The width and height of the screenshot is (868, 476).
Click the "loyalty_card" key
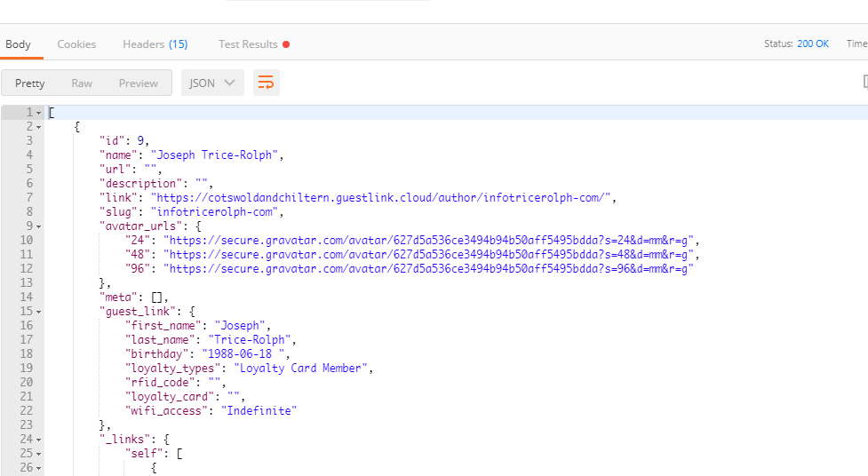coord(170,397)
